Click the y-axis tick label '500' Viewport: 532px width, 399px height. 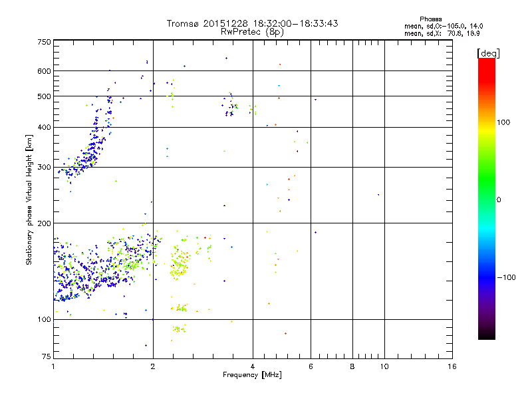click(x=44, y=96)
